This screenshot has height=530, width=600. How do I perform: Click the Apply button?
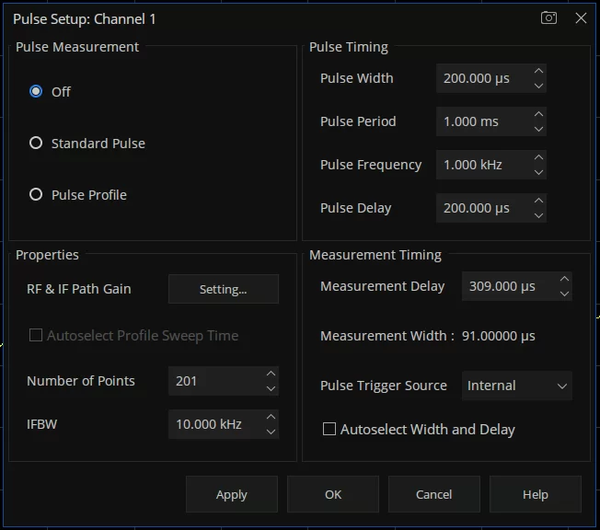[231, 494]
